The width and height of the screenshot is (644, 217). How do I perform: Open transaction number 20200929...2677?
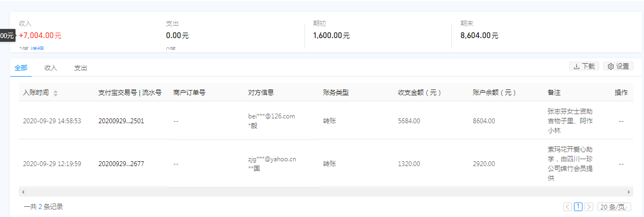coord(121,164)
